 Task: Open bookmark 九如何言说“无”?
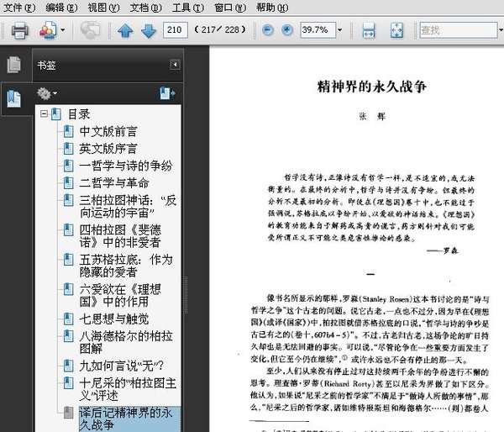click(122, 366)
